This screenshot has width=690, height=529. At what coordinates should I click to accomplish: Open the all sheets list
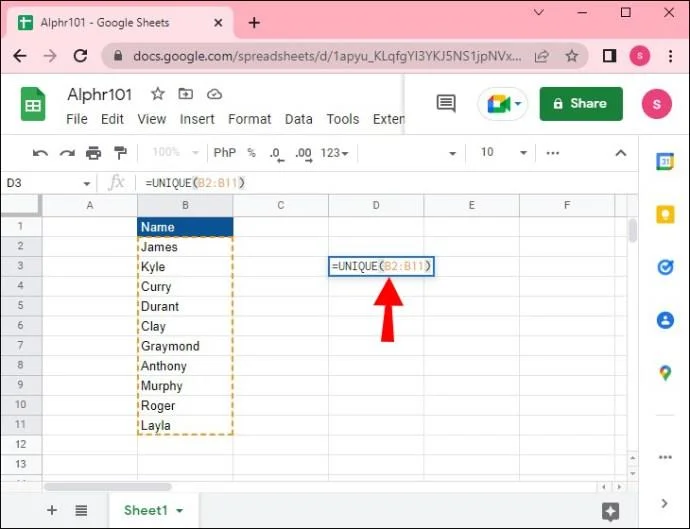click(x=81, y=510)
